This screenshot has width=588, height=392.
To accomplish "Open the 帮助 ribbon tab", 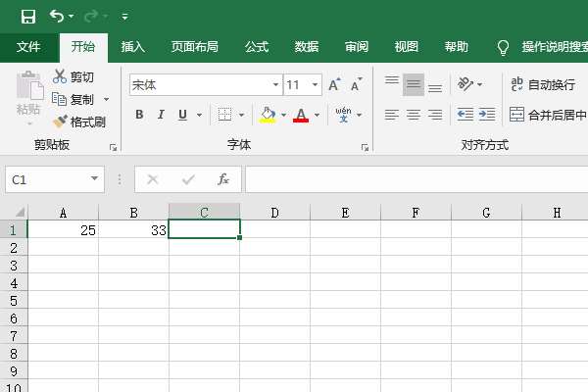I will pos(457,47).
